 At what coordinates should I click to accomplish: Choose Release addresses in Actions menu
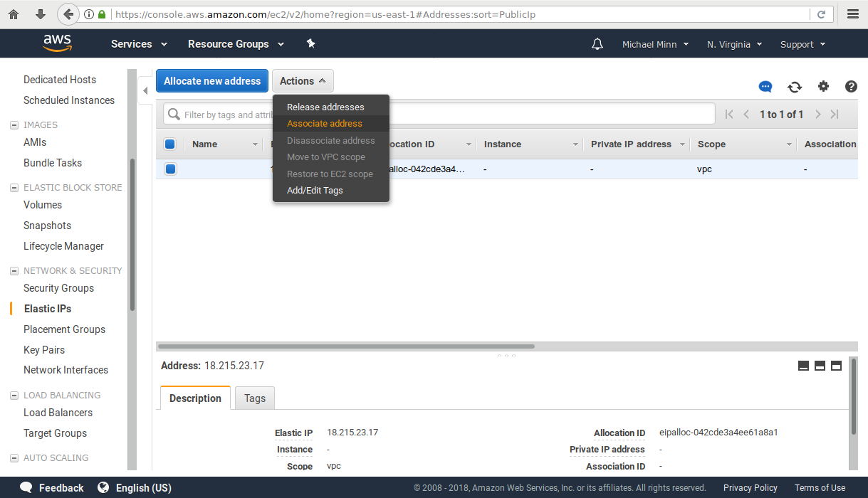[x=325, y=107]
